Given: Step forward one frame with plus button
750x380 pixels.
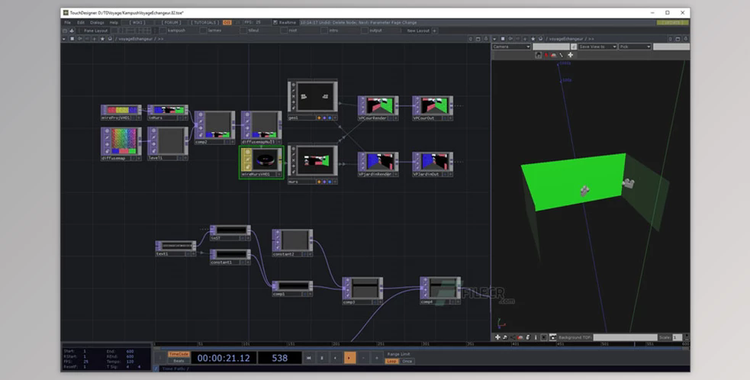Looking at the screenshot, I should tap(377, 358).
